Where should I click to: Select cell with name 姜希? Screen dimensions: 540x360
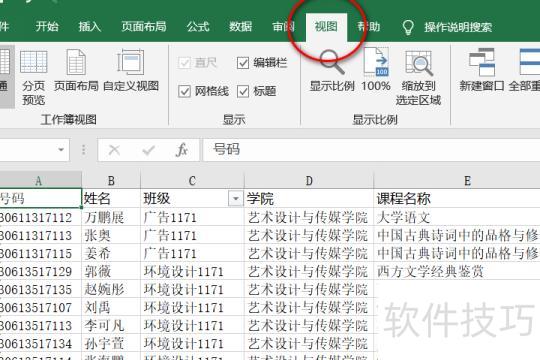click(x=111, y=254)
